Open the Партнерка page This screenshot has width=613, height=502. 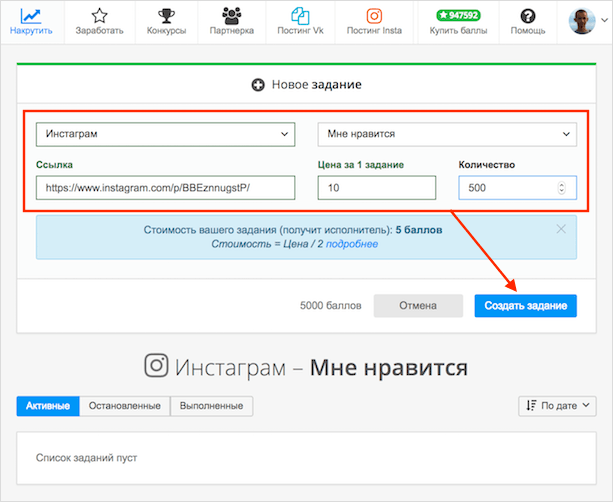coord(232,22)
